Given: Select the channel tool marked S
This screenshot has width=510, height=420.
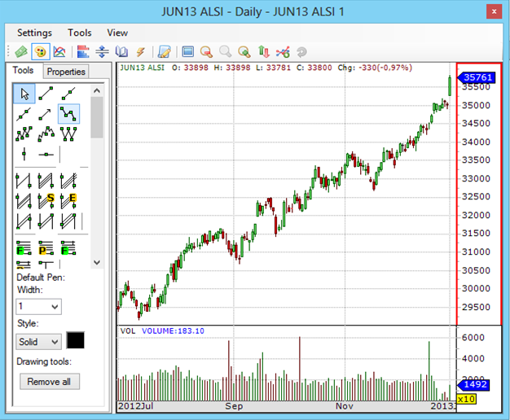Looking at the screenshot, I should coord(46,199).
